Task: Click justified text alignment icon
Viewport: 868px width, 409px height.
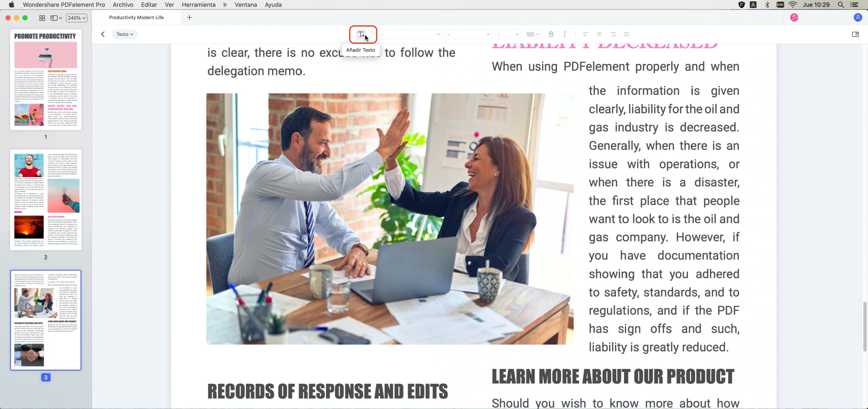Action: point(626,34)
